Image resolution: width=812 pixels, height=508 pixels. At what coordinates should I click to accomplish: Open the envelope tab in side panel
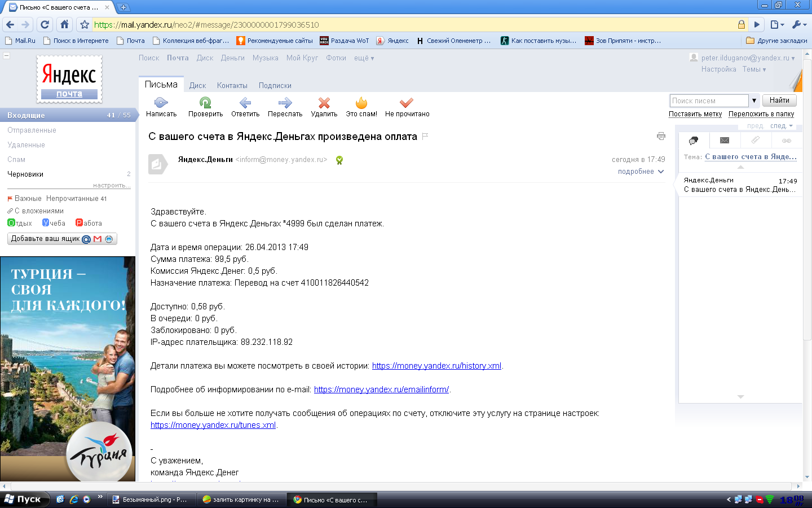pyautogui.click(x=725, y=140)
